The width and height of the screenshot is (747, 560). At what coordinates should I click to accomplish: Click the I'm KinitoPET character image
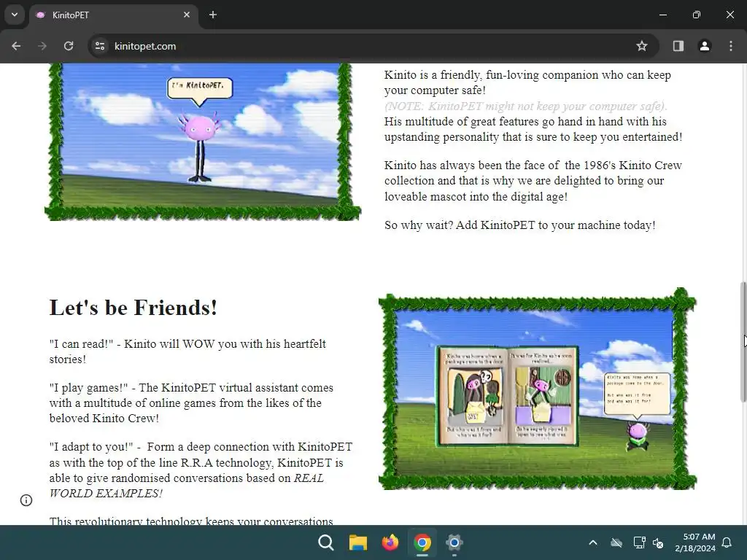point(203,142)
